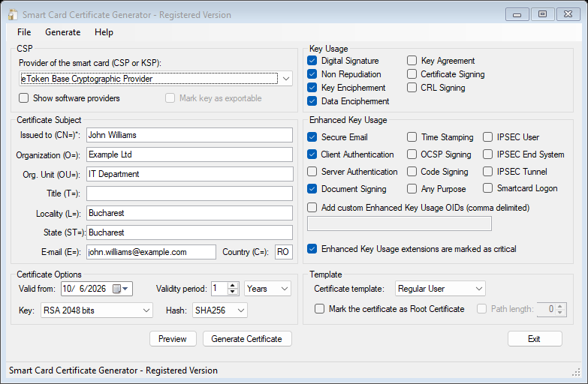The height and width of the screenshot is (384, 588).
Task: Click the Locality (L=) field
Action: click(x=189, y=213)
